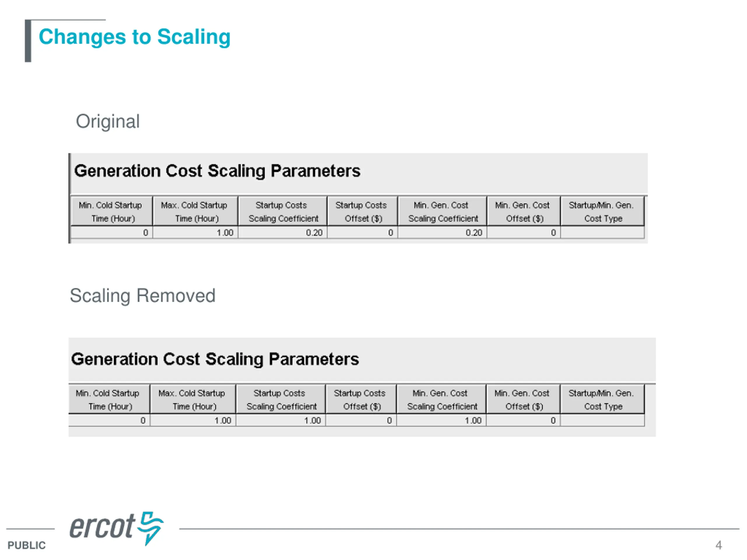Image resolution: width=747 pixels, height=560 pixels.
Task: Click the Scaling Removed table's Startup Costs Offset header
Action: tap(361, 399)
